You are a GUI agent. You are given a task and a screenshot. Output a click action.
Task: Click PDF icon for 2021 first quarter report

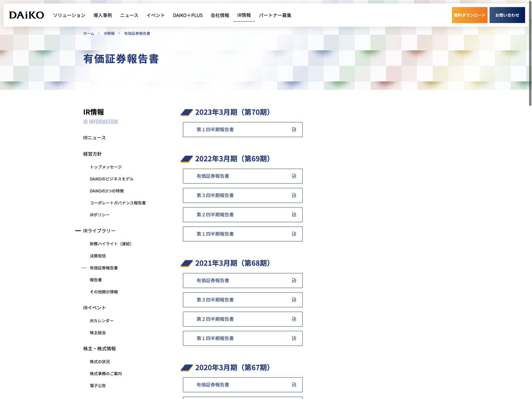pos(294,338)
